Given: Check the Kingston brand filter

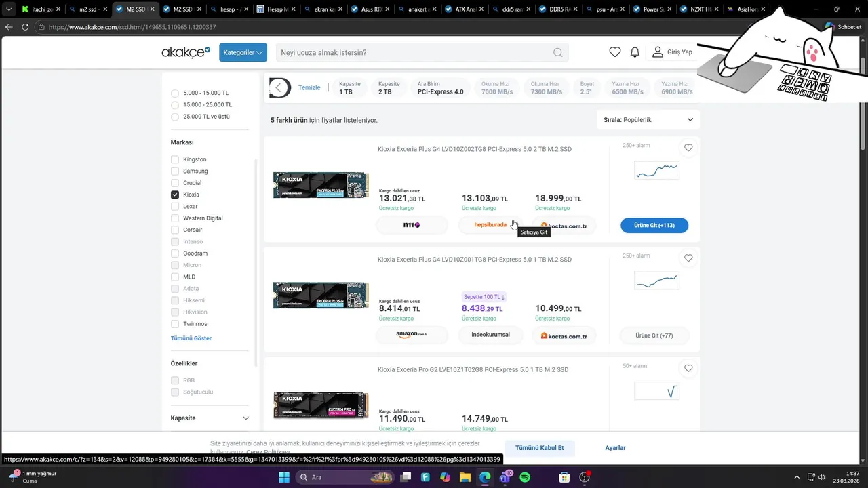Looking at the screenshot, I should [175, 159].
